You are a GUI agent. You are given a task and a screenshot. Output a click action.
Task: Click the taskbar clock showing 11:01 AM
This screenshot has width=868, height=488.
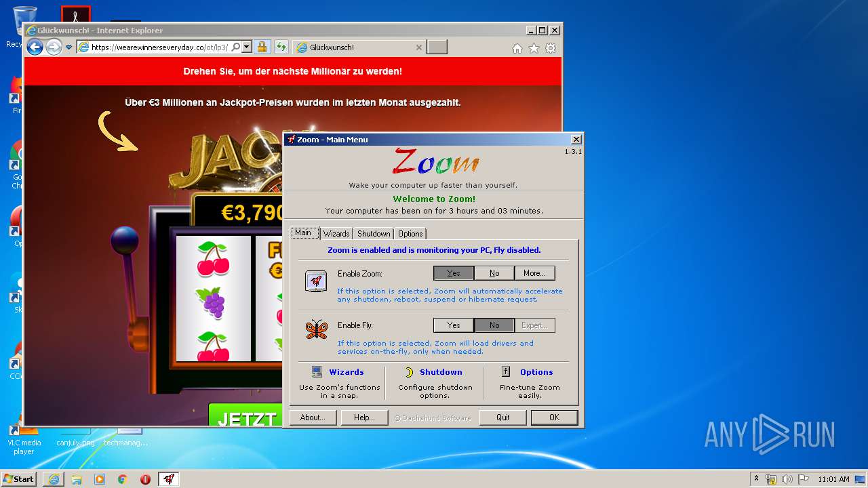[833, 479]
